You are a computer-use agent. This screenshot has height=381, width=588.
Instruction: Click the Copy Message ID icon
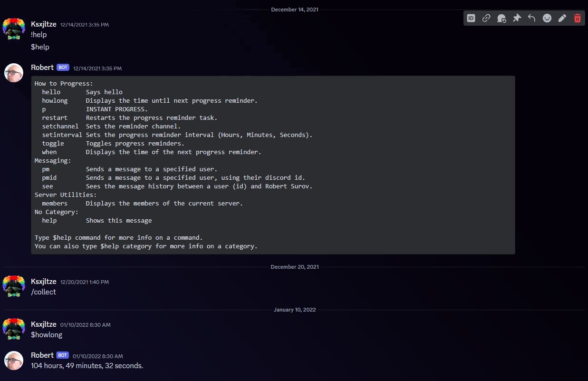tap(471, 18)
